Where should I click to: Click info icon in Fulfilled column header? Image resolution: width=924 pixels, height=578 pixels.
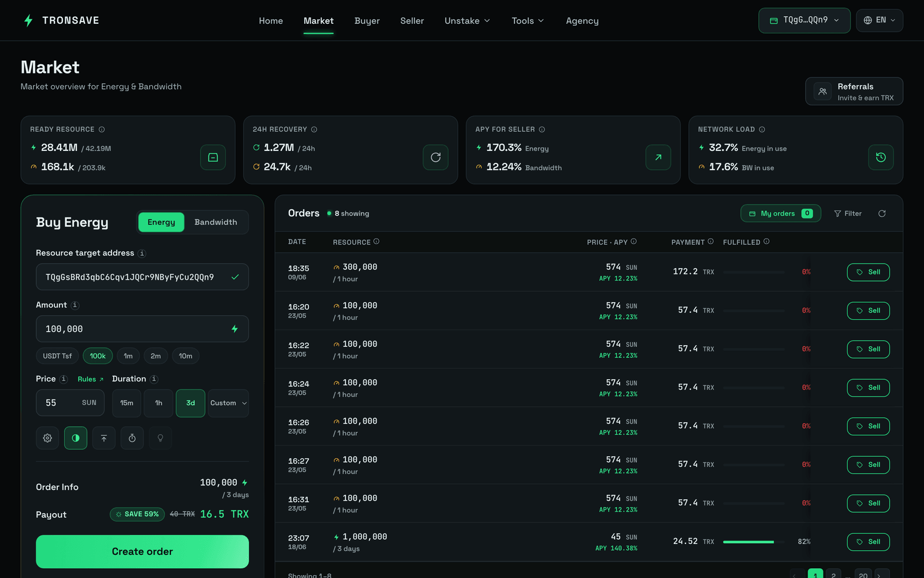(x=766, y=242)
